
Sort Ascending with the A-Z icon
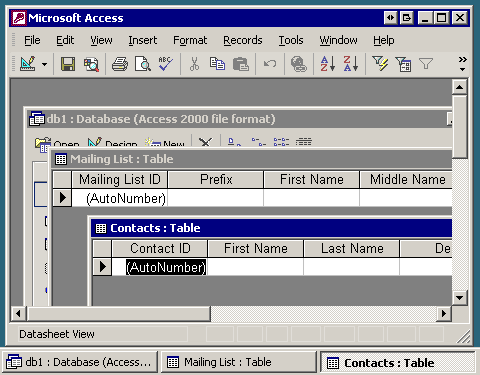click(x=327, y=64)
